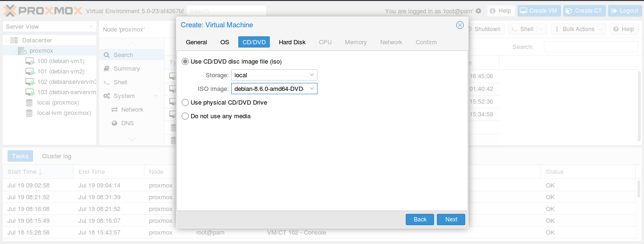
Task: Switch to the General tab
Action: [x=196, y=42]
